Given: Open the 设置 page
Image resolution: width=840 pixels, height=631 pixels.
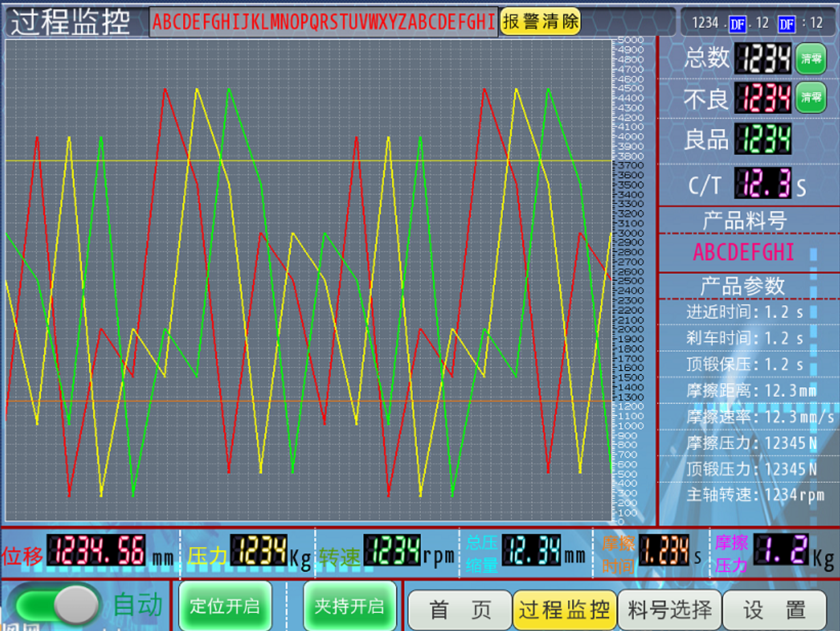Looking at the screenshot, I should point(774,610).
